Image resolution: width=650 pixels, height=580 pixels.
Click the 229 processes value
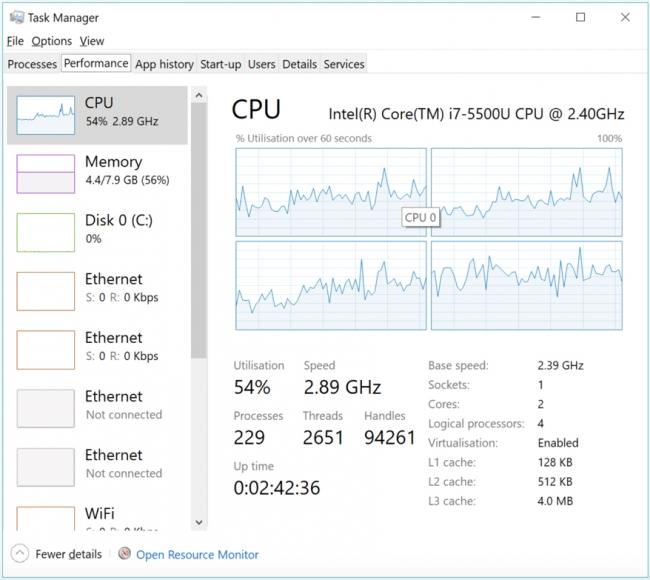pyautogui.click(x=249, y=437)
